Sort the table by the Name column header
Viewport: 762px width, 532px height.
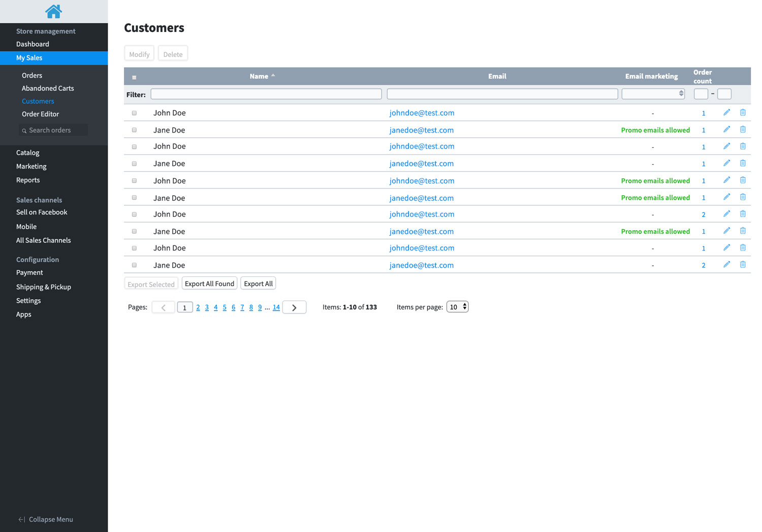[259, 76]
